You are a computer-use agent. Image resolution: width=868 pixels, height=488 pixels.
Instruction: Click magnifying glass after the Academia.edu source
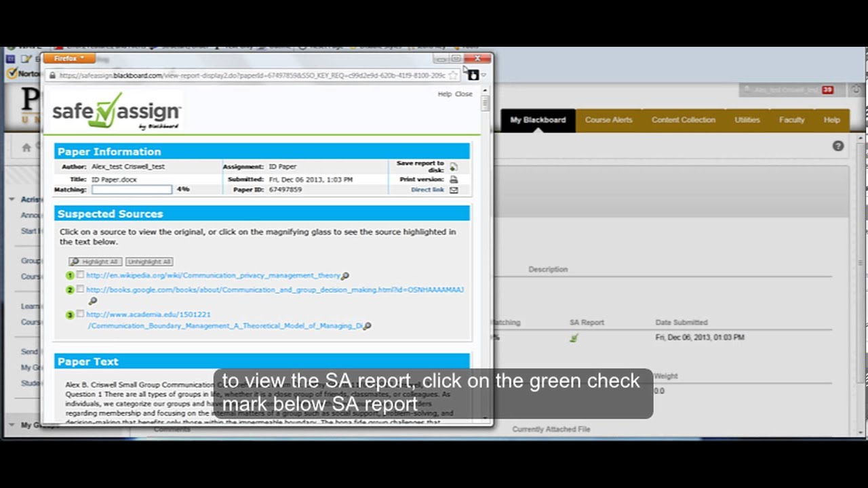point(368,326)
